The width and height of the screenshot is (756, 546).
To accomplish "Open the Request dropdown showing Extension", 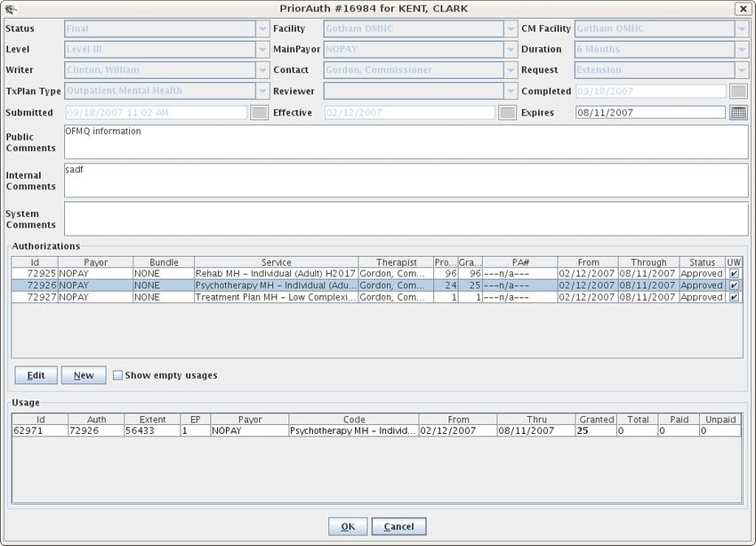I will point(742,70).
